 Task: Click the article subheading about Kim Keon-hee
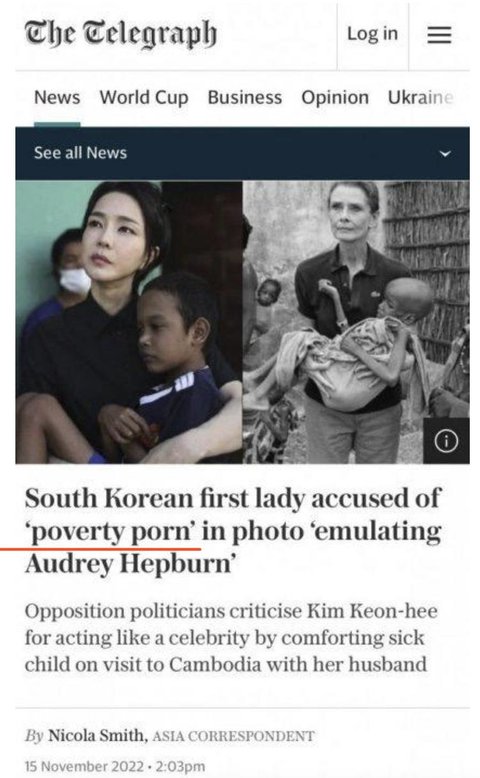(x=231, y=638)
